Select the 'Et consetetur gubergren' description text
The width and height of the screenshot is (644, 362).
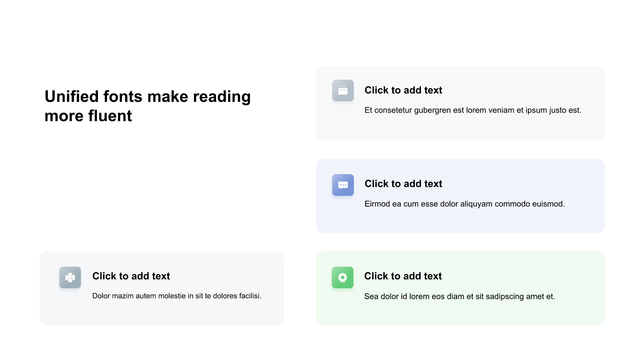point(473,110)
